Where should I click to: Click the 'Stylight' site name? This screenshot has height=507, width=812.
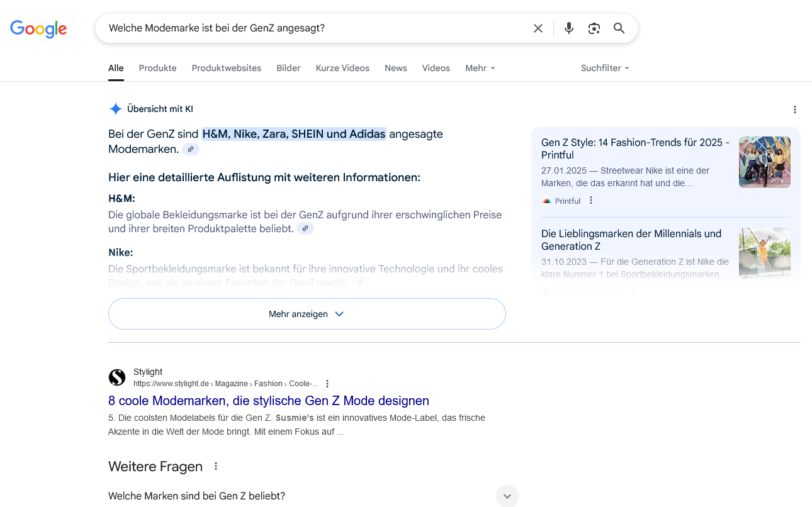148,372
